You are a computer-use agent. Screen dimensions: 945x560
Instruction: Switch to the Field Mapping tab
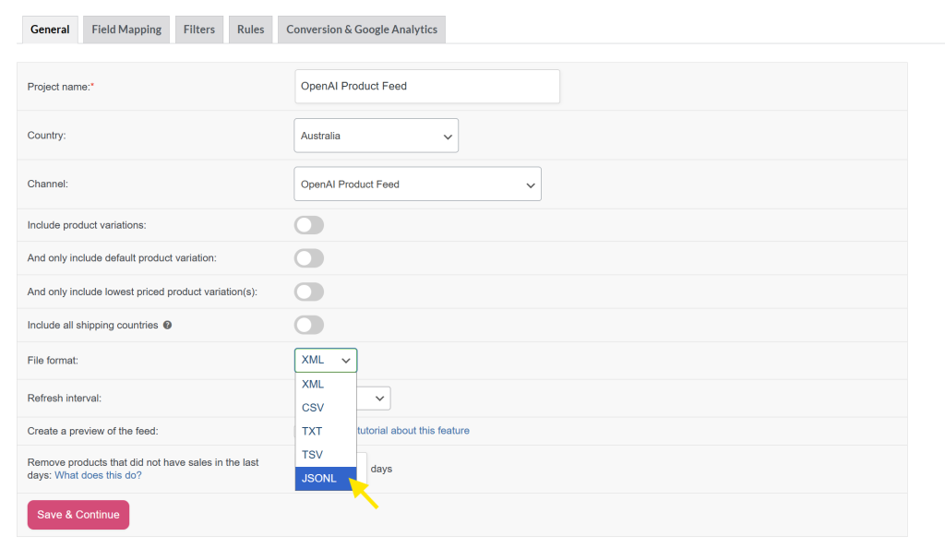(x=126, y=29)
